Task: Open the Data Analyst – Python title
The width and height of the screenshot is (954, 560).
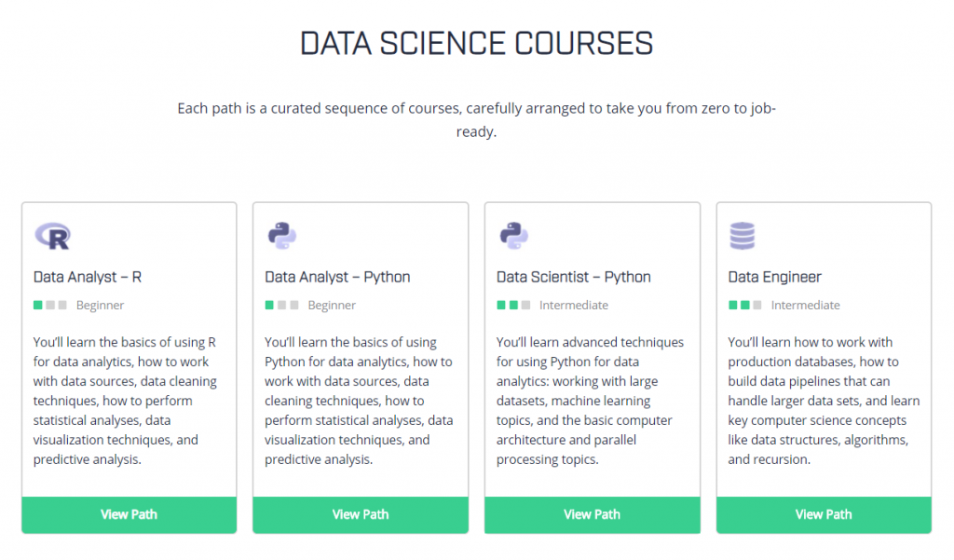Action: pyautogui.click(x=337, y=277)
